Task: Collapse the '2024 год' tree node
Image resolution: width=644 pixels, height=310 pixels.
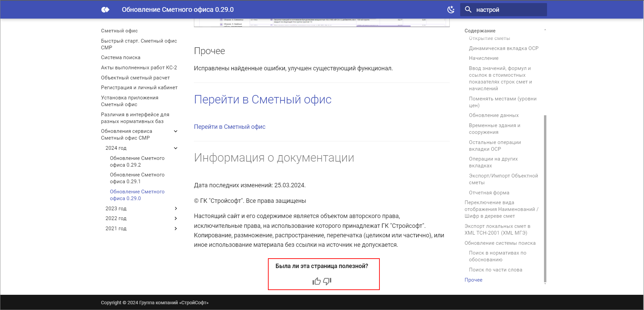Action: [x=176, y=148]
